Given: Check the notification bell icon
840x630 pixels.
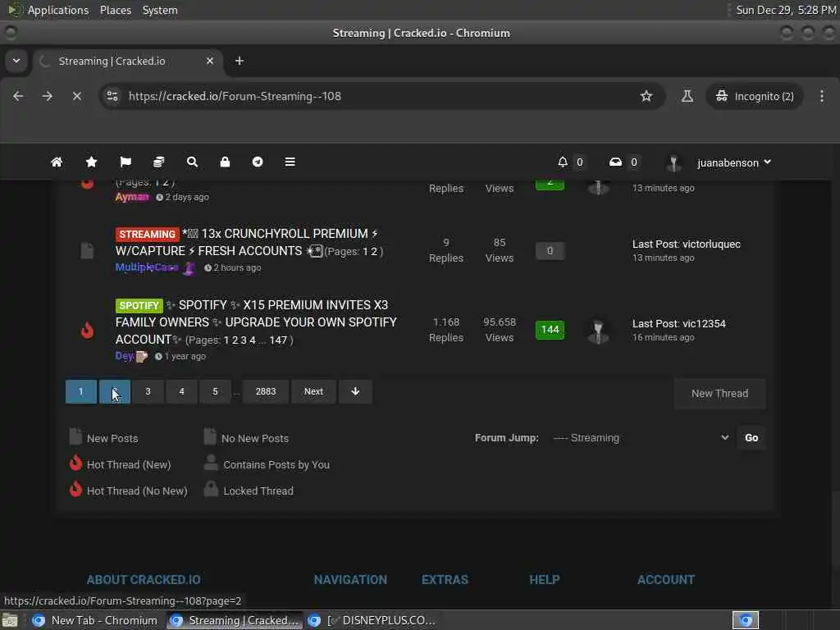Looking at the screenshot, I should pyautogui.click(x=563, y=162).
